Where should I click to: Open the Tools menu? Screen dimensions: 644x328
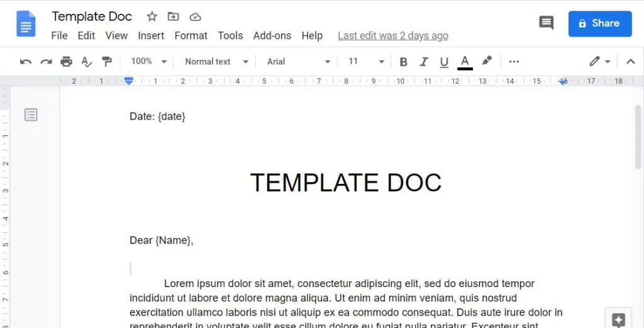point(230,36)
